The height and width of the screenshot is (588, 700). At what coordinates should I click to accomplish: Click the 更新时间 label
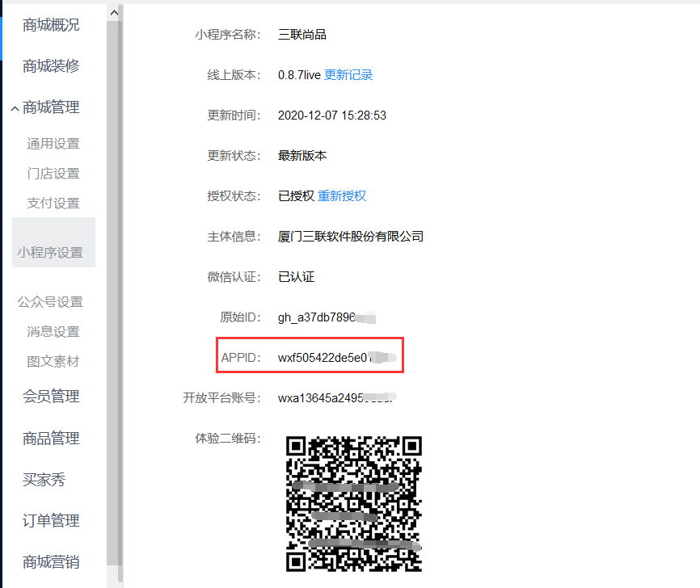pos(234,115)
